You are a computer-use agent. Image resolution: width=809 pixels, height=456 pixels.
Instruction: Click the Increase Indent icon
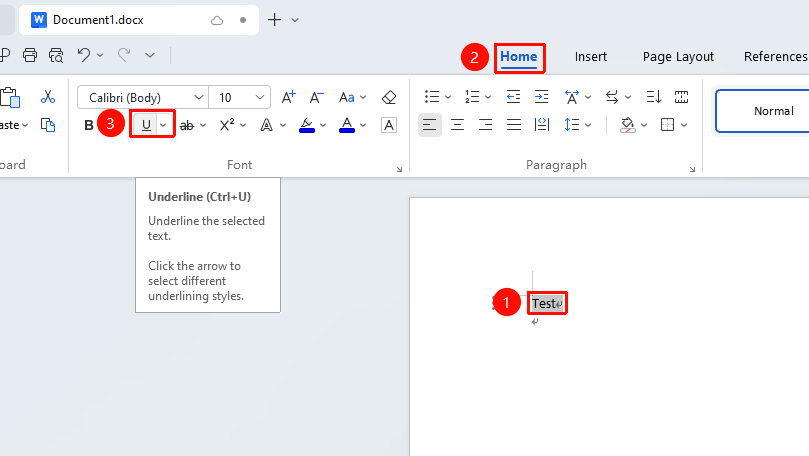[541, 96]
